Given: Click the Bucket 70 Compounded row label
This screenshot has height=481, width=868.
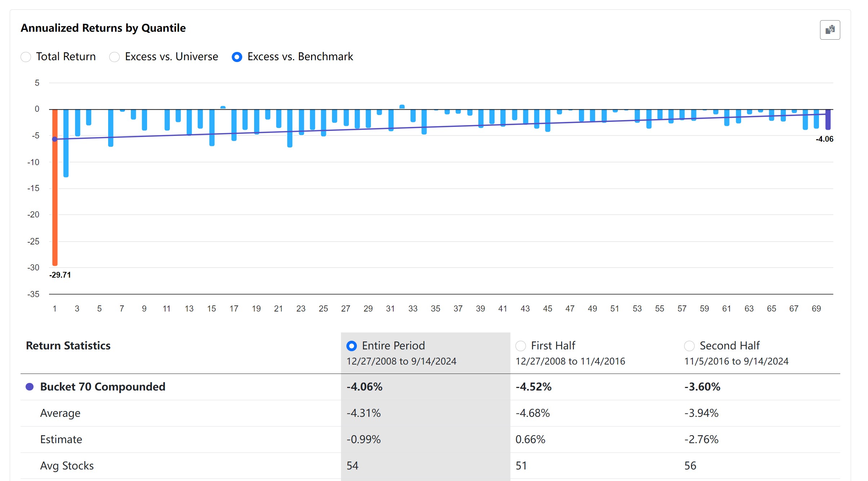Looking at the screenshot, I should click(102, 387).
